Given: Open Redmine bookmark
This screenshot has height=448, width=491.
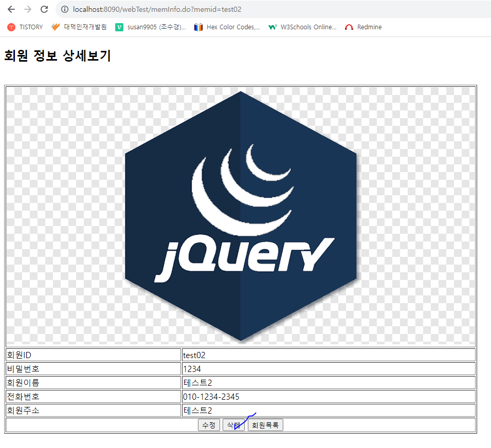Looking at the screenshot, I should pos(363,27).
